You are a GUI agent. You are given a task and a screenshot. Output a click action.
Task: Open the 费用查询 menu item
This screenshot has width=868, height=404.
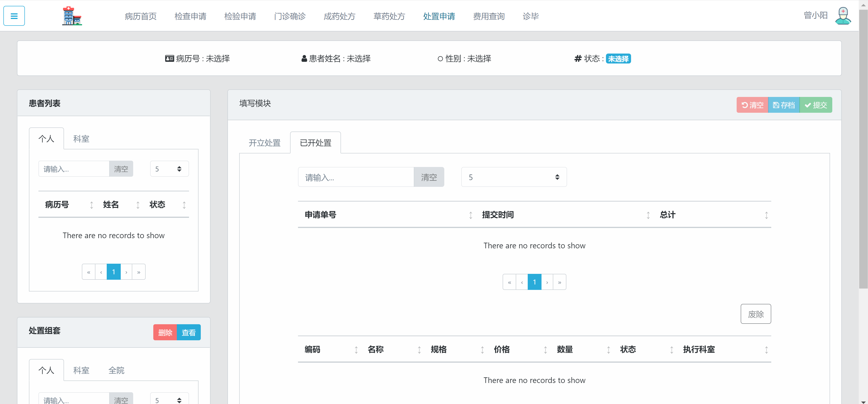click(x=489, y=16)
